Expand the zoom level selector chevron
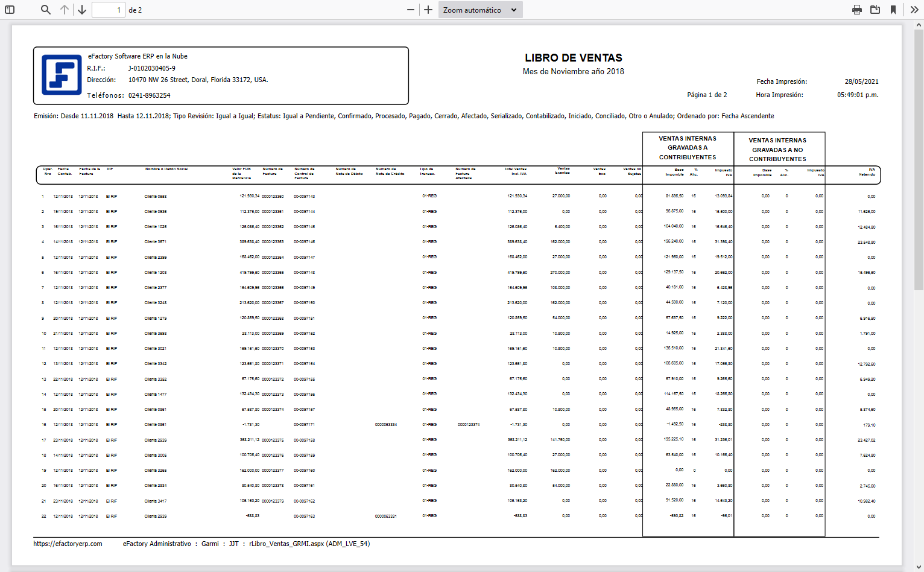924x572 pixels. 513,9
